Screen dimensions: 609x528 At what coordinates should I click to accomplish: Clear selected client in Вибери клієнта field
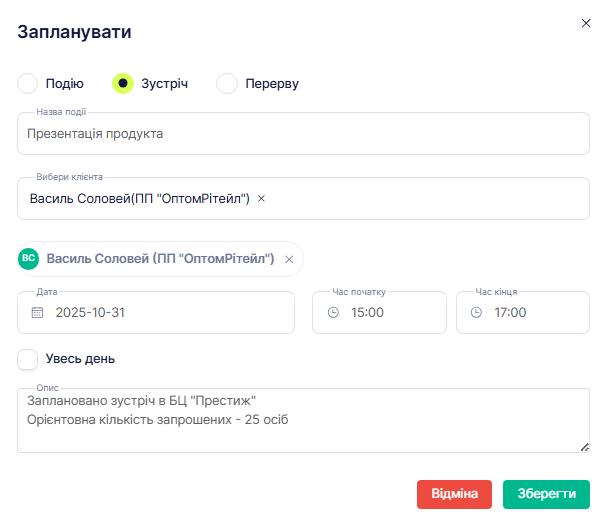tap(262, 199)
